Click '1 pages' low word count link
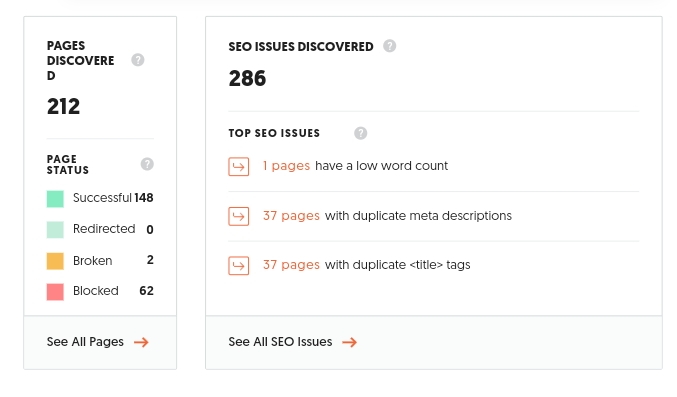This screenshot has height=397, width=677. [x=286, y=166]
